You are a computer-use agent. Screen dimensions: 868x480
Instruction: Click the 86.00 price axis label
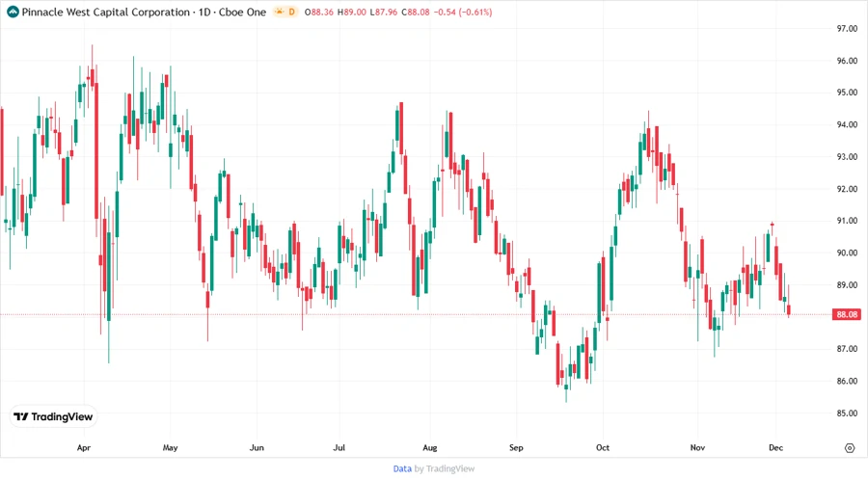(847, 381)
